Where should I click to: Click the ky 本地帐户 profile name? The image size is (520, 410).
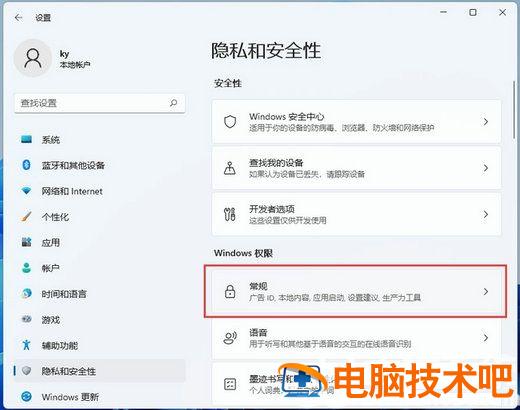point(75,59)
